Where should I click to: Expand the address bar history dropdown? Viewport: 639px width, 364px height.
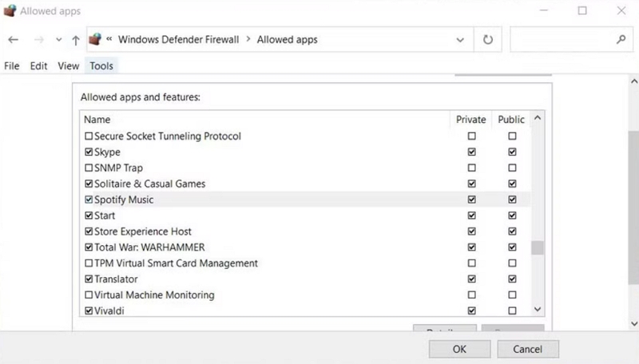coord(459,40)
